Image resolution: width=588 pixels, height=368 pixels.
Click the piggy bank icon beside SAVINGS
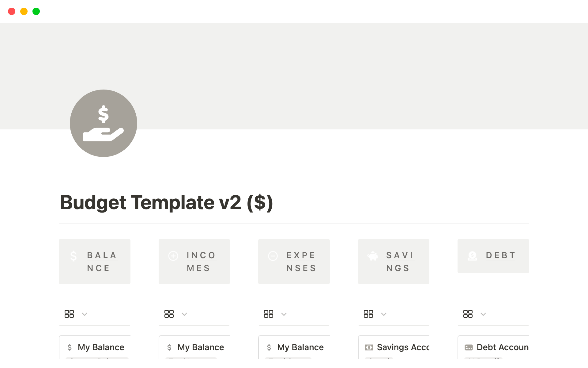pyautogui.click(x=373, y=256)
